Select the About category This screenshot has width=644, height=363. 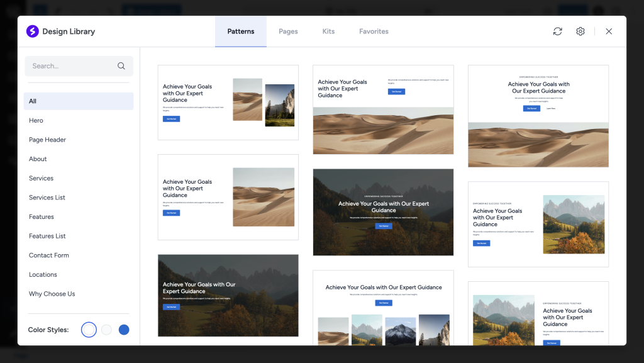click(x=37, y=159)
